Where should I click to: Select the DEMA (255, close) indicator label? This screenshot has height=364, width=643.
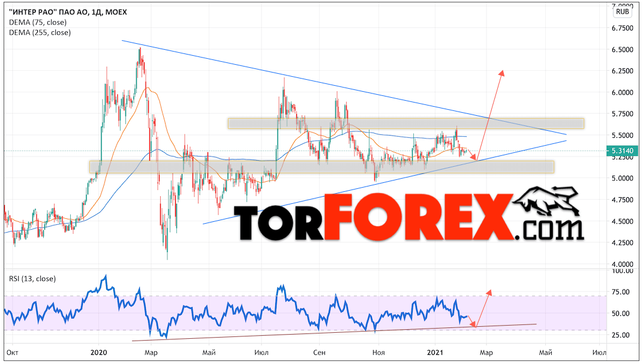coord(40,32)
